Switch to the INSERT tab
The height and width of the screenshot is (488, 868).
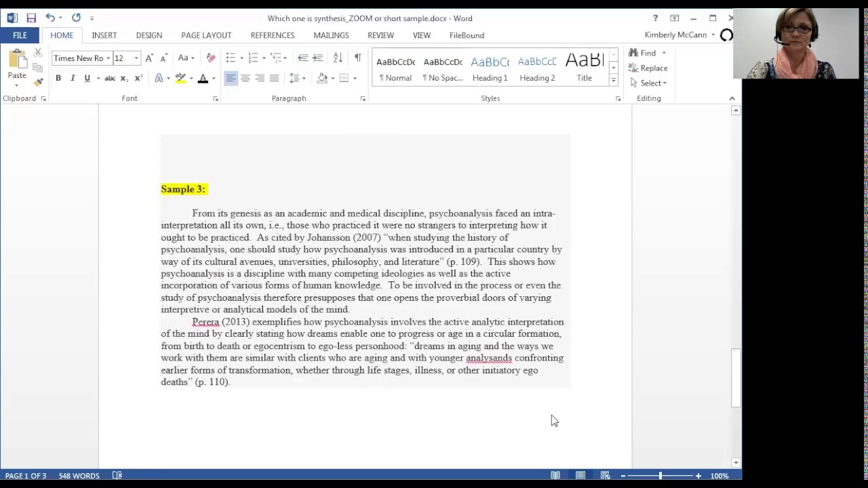click(104, 35)
